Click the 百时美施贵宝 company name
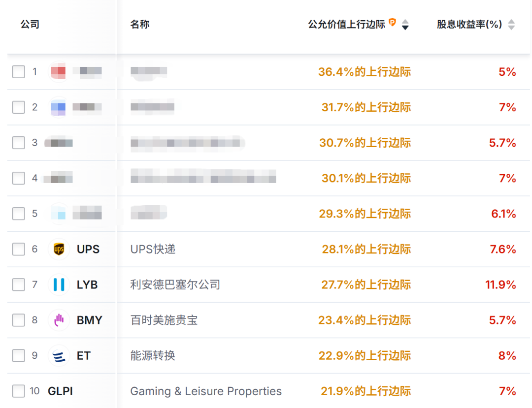Screen dimensions: 532x408 pyautogui.click(x=164, y=320)
